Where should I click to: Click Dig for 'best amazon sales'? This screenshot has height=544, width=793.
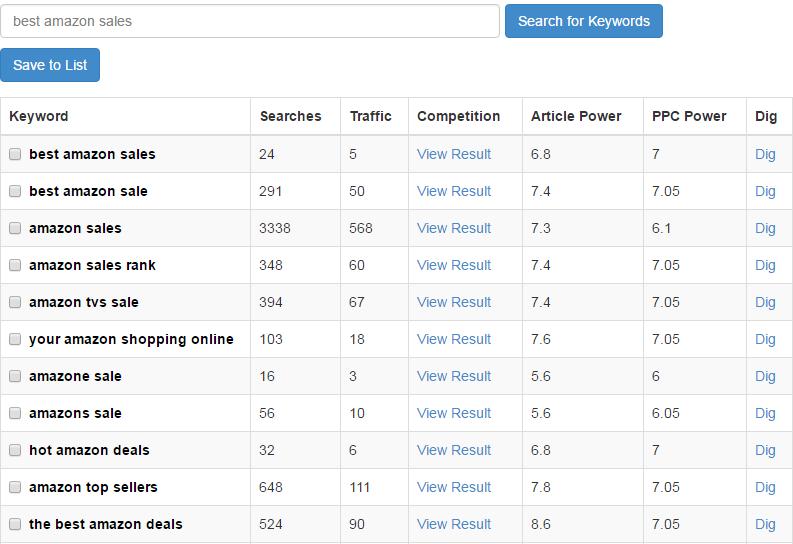coord(765,154)
